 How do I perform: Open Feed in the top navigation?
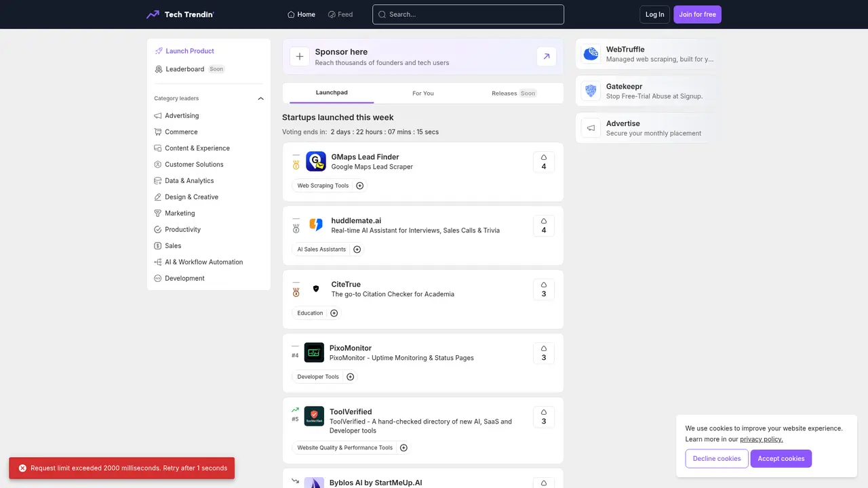[340, 14]
